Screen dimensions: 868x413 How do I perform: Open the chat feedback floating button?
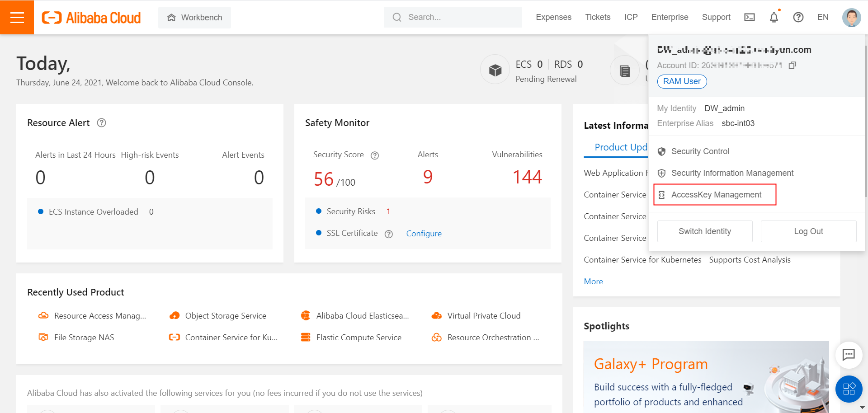coord(849,355)
